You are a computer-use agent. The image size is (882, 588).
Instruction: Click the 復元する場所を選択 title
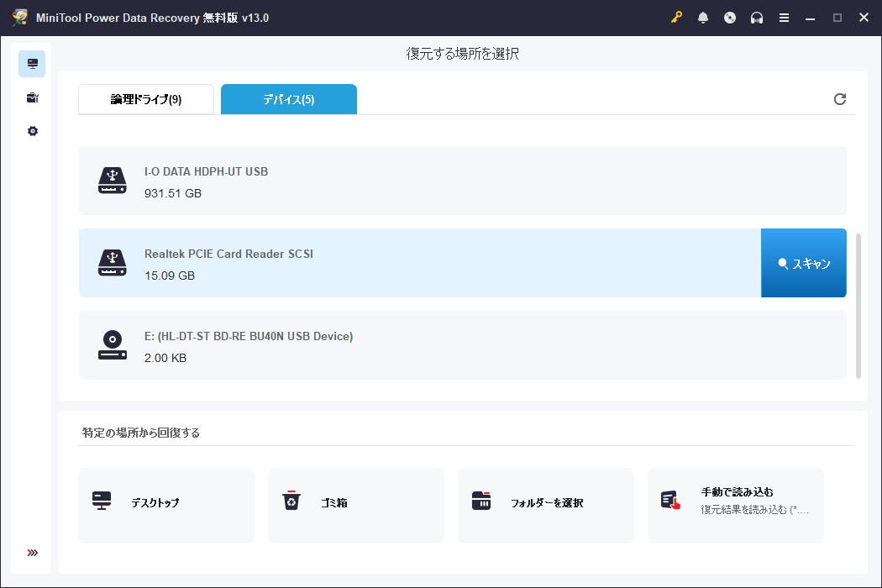click(x=462, y=54)
